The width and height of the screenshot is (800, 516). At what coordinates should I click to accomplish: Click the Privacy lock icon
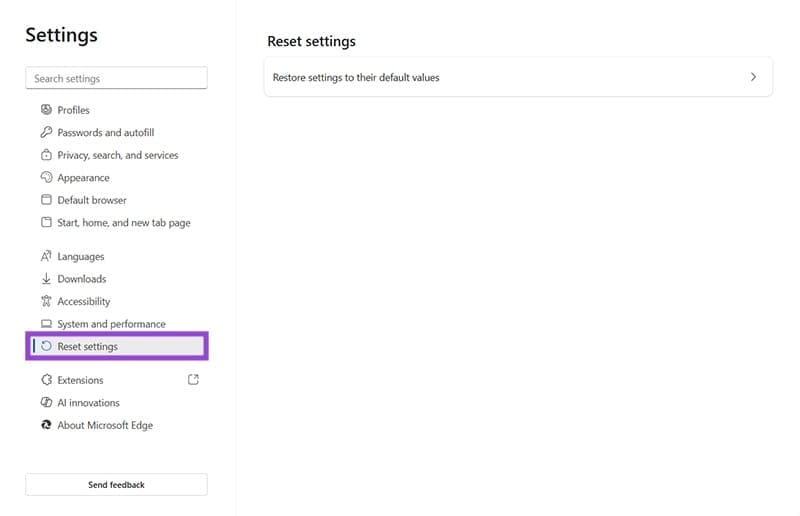coord(46,155)
